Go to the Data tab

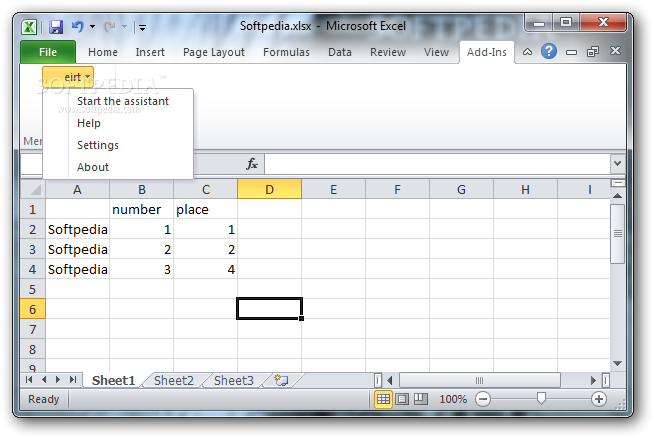point(340,52)
